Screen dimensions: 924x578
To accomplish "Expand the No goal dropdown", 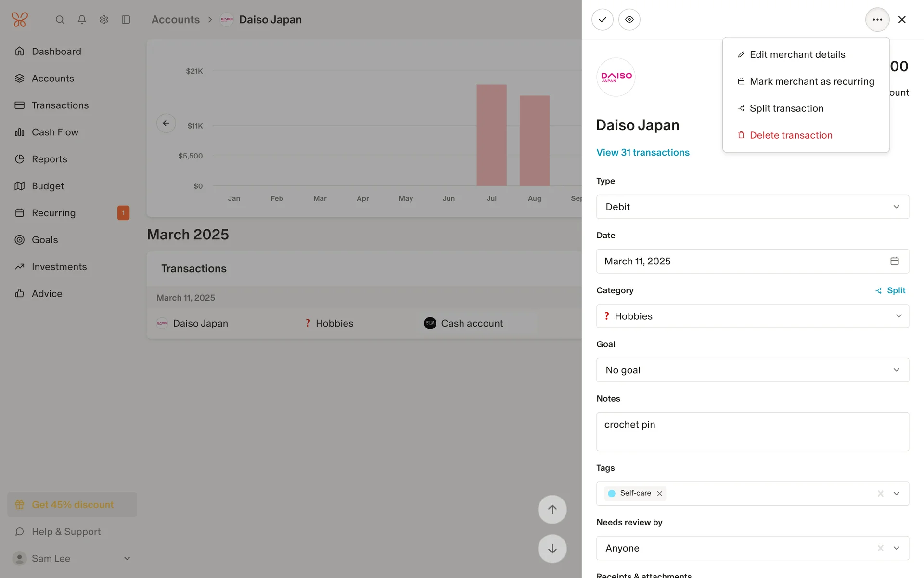I will coord(752,370).
